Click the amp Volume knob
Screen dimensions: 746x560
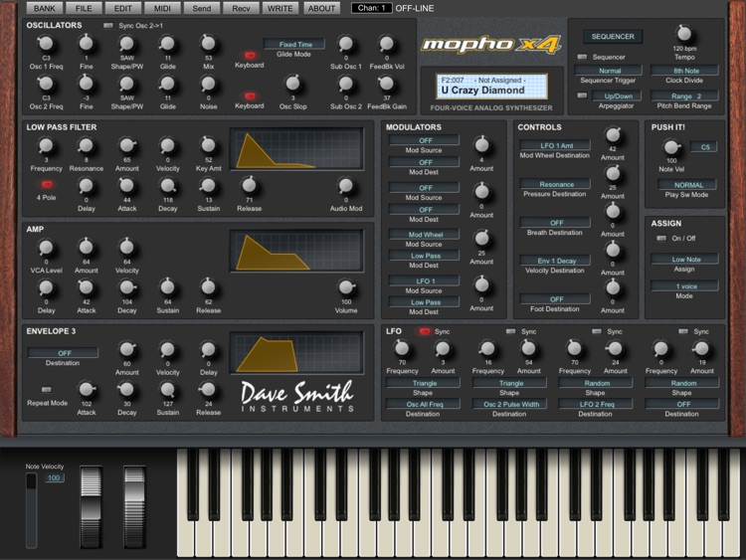tap(346, 287)
